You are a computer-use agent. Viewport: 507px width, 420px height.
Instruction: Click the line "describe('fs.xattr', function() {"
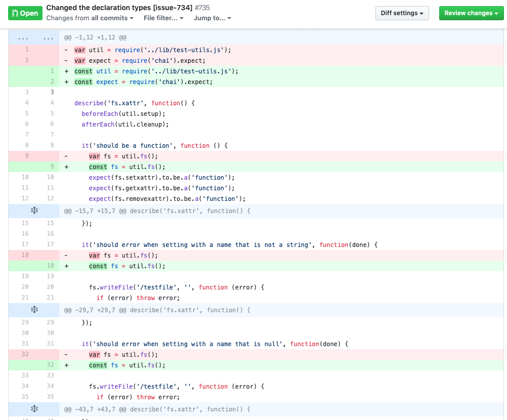coord(135,103)
